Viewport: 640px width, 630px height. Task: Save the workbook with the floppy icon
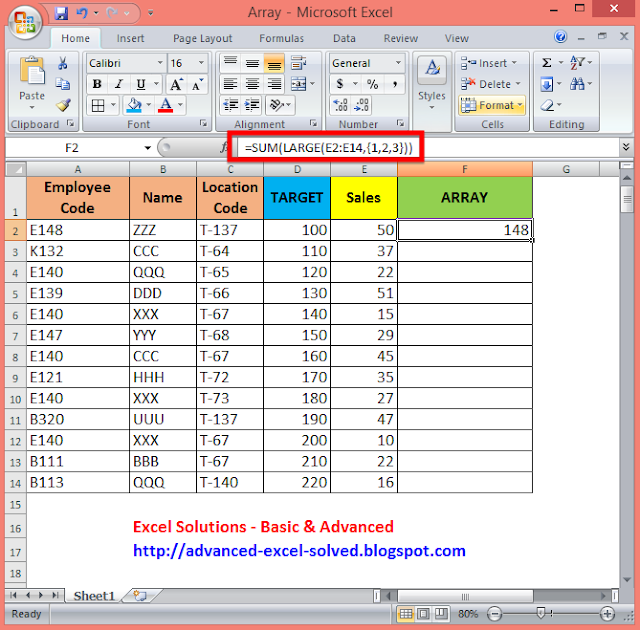pyautogui.click(x=61, y=13)
